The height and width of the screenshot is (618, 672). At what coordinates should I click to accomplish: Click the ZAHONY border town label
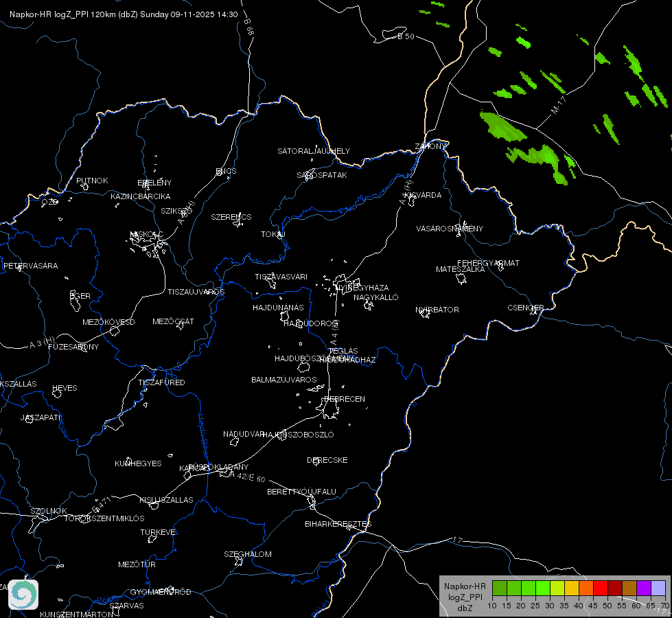(430, 146)
